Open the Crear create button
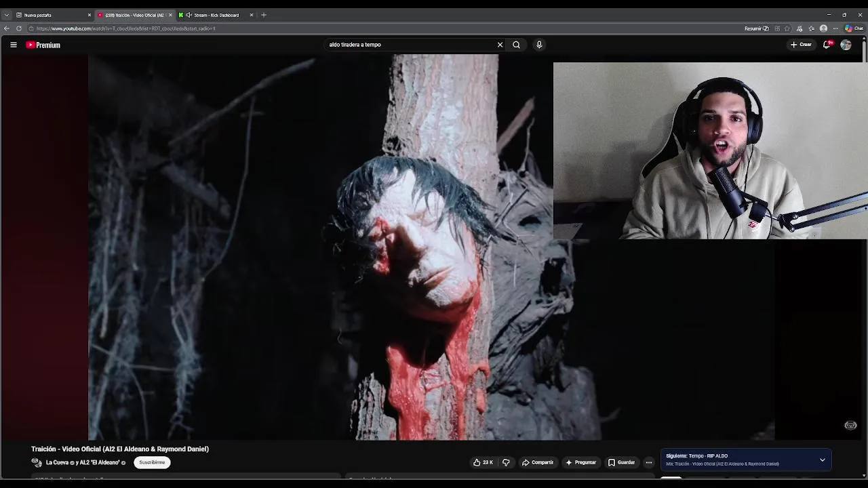 coord(801,45)
